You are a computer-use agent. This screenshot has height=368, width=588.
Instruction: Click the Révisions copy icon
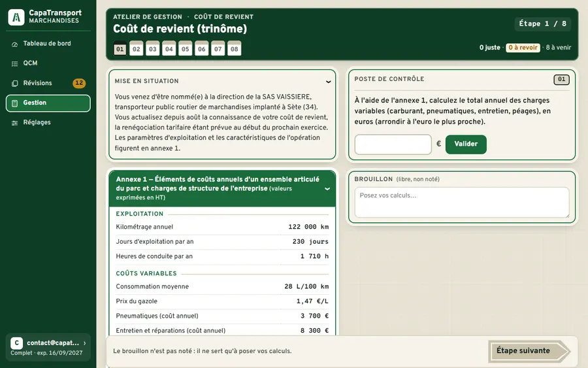coord(14,84)
